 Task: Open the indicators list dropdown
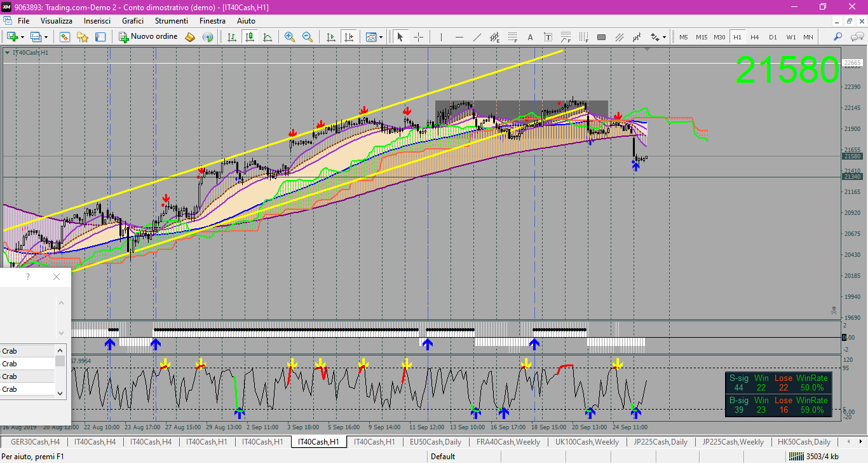[381, 37]
